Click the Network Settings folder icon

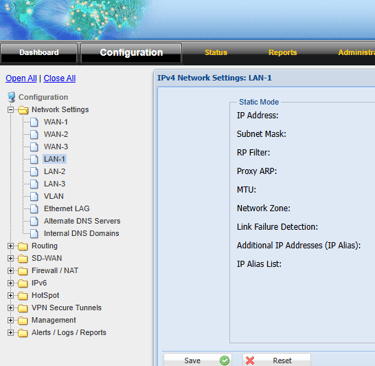pyautogui.click(x=23, y=110)
